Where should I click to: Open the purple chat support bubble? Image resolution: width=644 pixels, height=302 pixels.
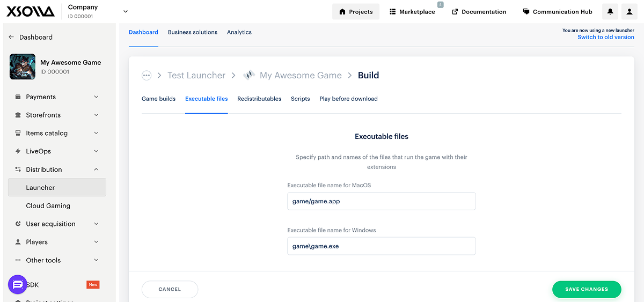(x=18, y=284)
